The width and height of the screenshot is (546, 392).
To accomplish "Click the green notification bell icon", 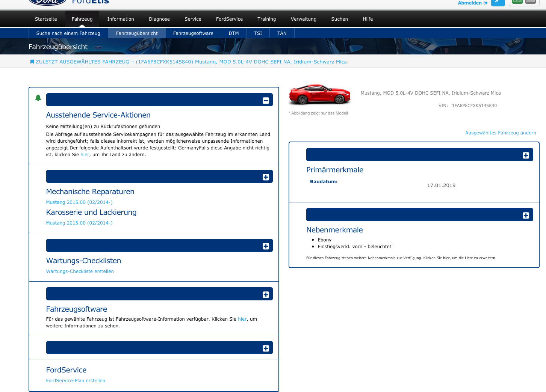I will (x=38, y=98).
